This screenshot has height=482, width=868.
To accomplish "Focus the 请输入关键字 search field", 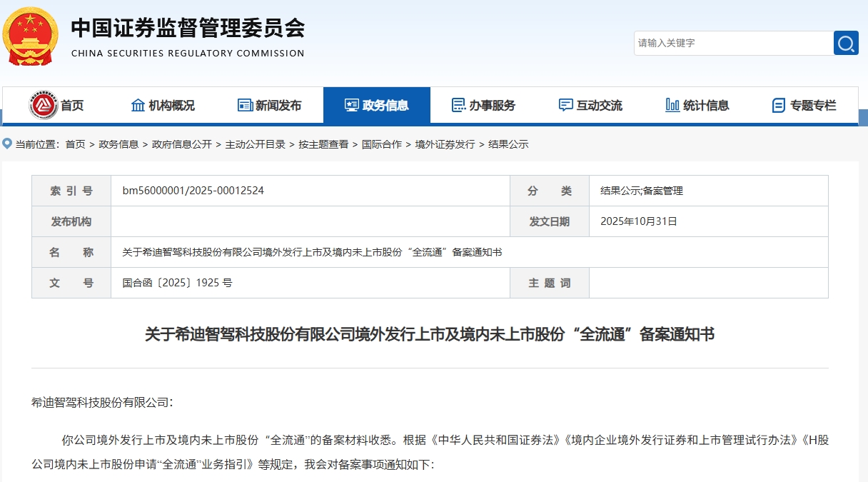I will 734,43.
